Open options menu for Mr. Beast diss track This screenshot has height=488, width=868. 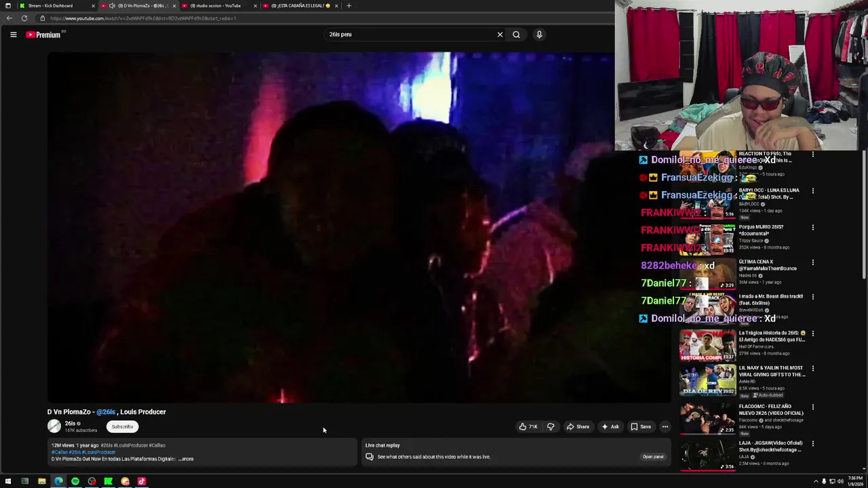[x=813, y=297]
